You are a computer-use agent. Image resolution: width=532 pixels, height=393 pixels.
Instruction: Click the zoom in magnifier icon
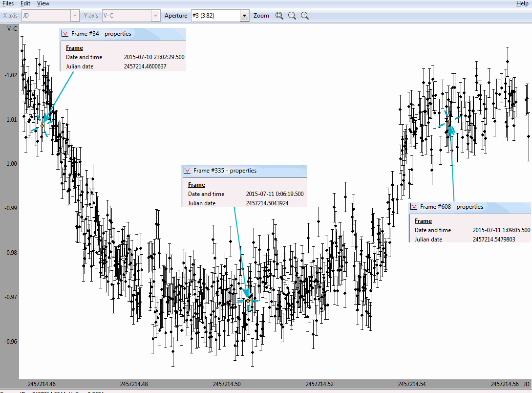click(305, 16)
